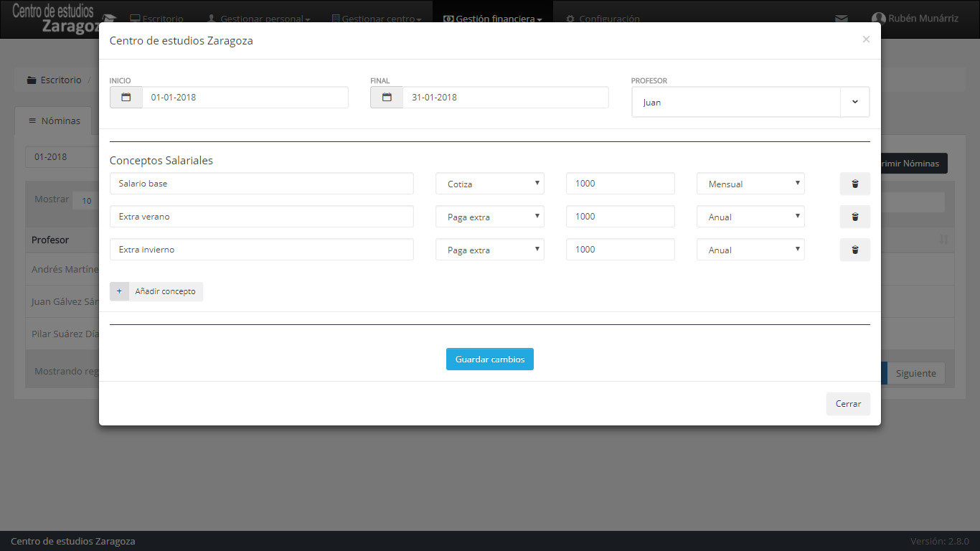
Task: Click the Cerrar button
Action: point(848,404)
